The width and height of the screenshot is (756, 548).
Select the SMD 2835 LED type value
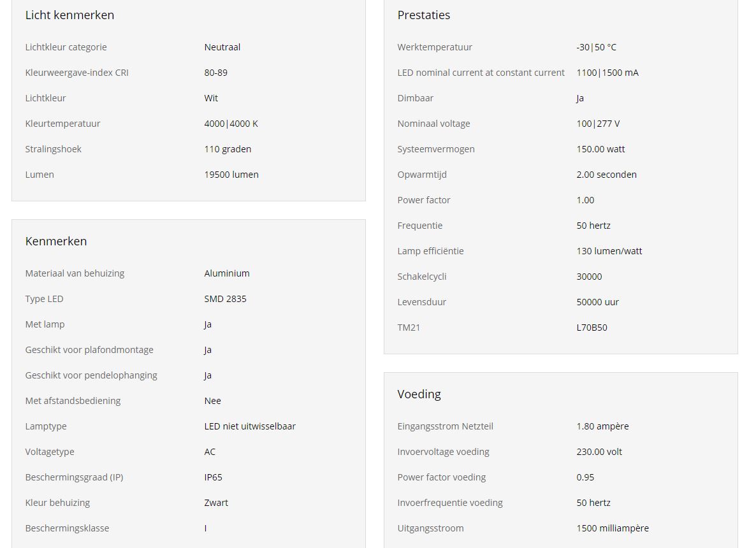[x=225, y=299]
